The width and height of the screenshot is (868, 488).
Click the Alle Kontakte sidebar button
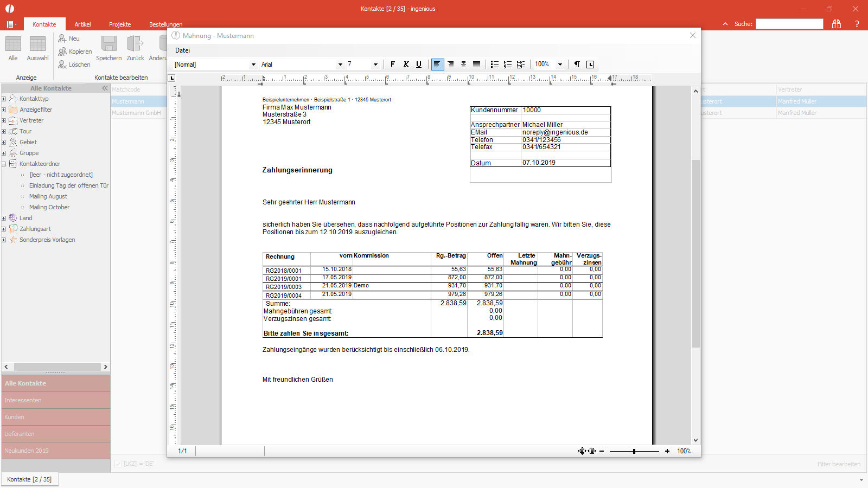tap(56, 383)
